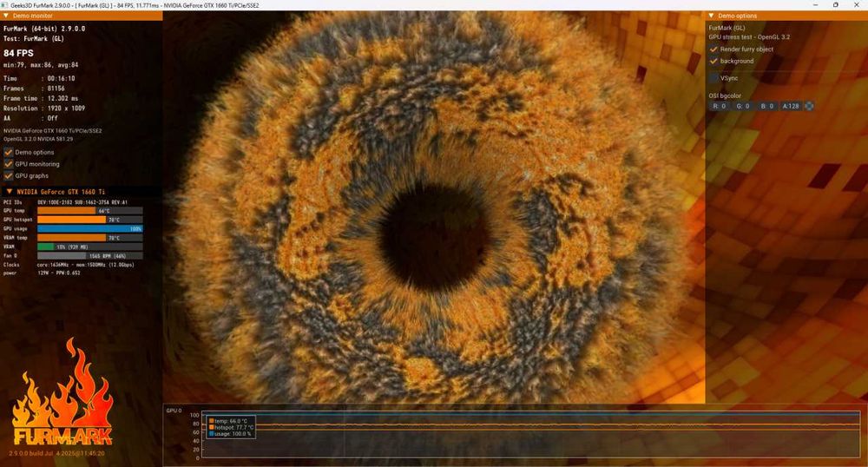The image size is (868, 467).
Task: Uncheck the GPU monitoring checkbox
Action: 9,164
